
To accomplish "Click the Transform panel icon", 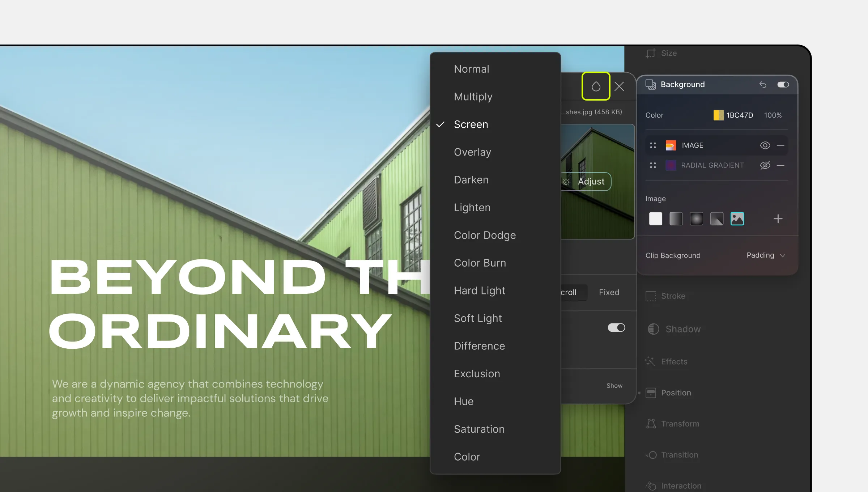I will [650, 423].
